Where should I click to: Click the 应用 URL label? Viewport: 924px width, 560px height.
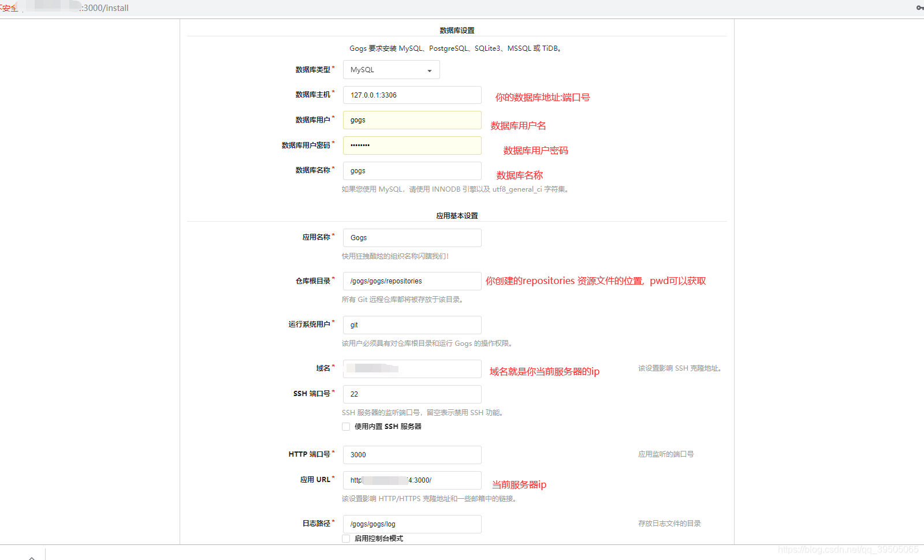(x=315, y=480)
